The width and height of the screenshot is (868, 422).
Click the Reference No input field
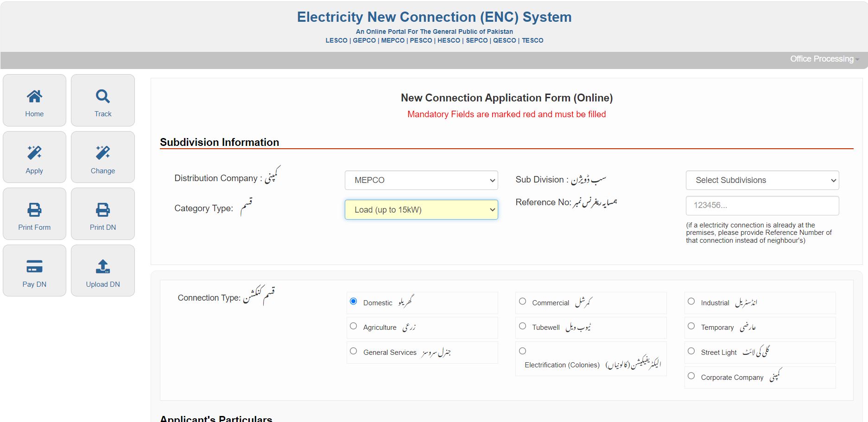coord(762,205)
